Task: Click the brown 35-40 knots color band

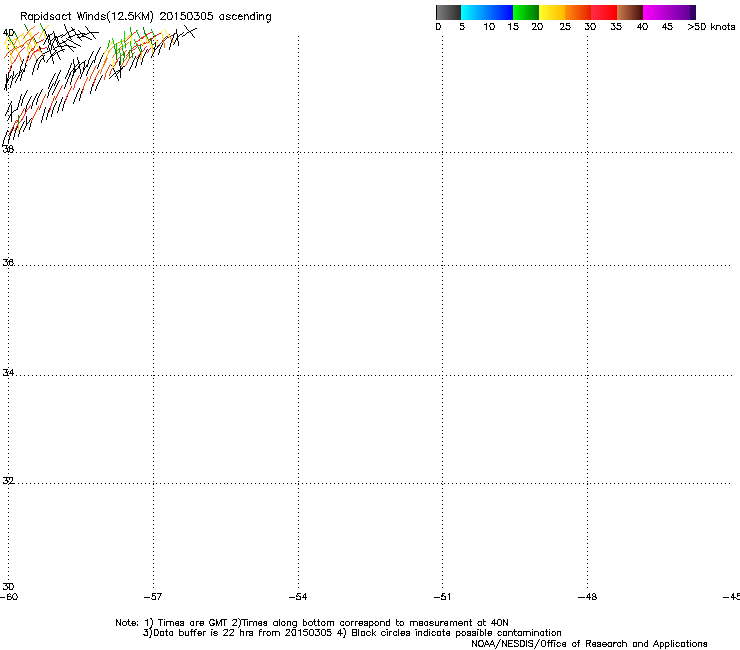Action: click(630, 12)
